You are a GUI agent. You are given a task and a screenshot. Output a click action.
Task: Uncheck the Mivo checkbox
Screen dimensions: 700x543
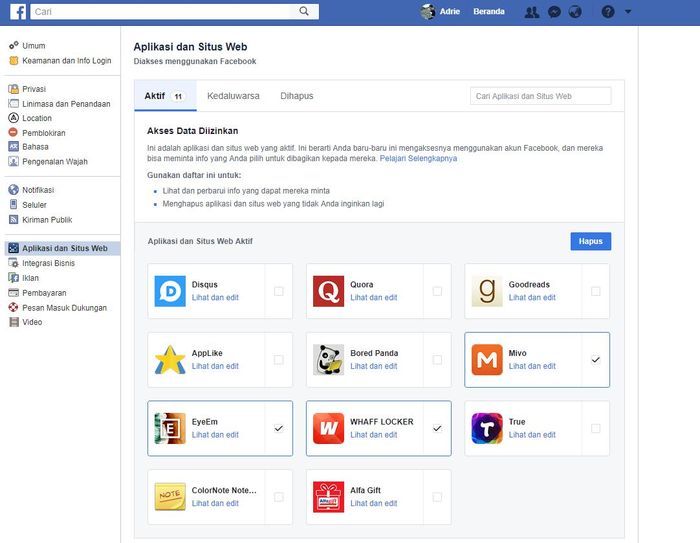(x=596, y=359)
